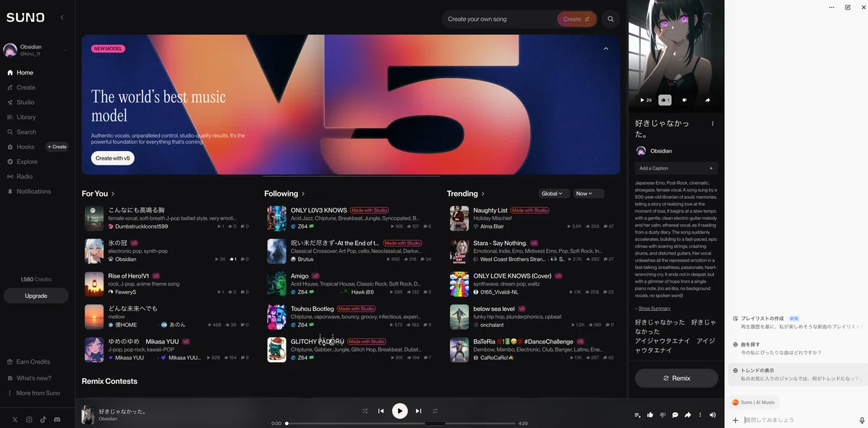
Task: Collapse the sidebar with the arrow icon
Action: (x=61, y=17)
